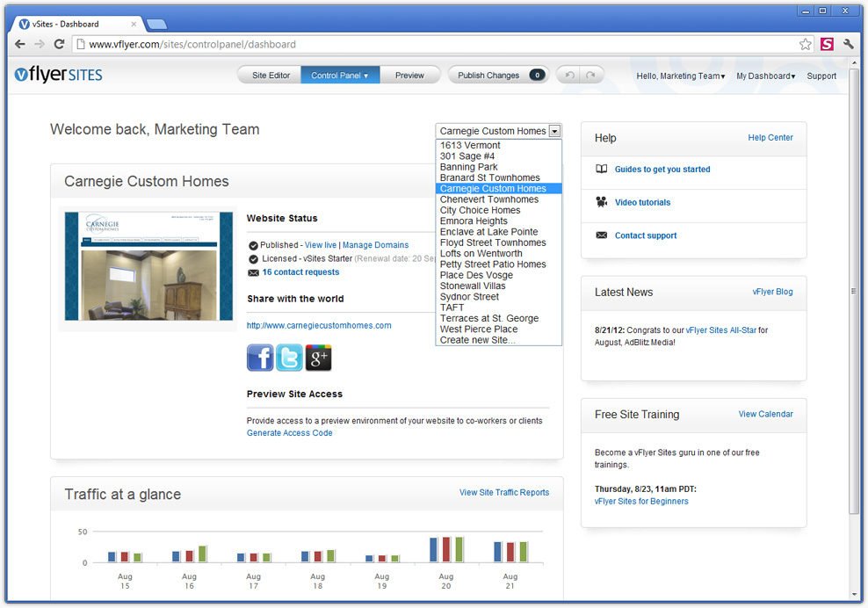
Task: Open carnegiecustomhomes.com URL link
Action: (x=319, y=326)
